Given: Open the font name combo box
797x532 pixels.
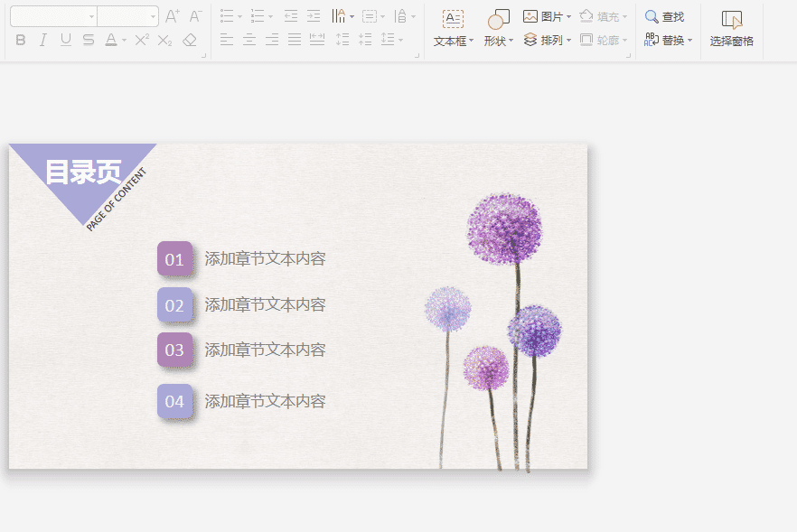Looking at the screenshot, I should (x=53, y=17).
